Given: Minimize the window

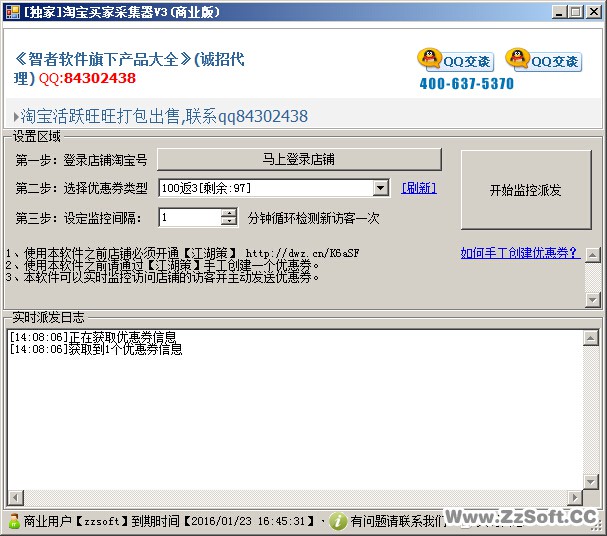Looking at the screenshot, I should (x=559, y=12).
